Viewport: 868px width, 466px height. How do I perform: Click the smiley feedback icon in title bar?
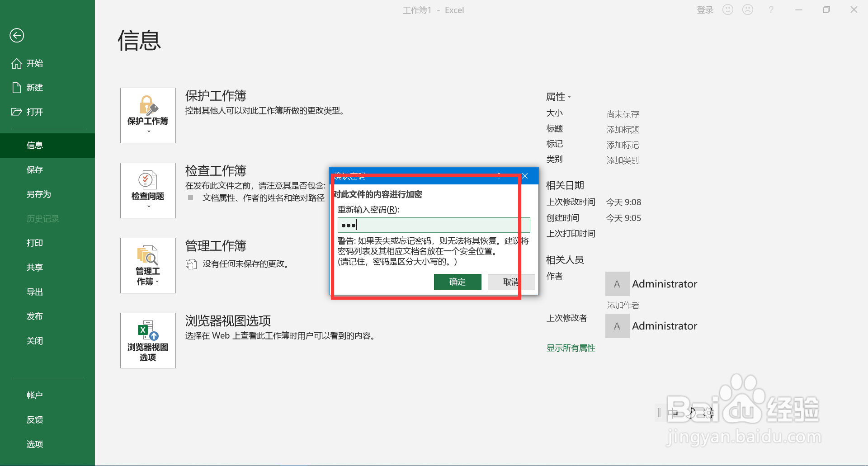click(x=727, y=9)
